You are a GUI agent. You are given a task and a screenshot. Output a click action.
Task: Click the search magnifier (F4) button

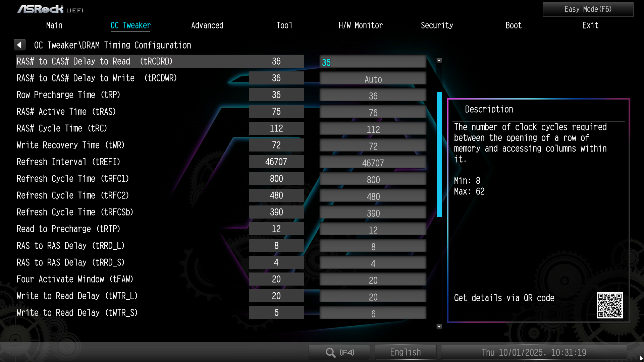pos(339,352)
